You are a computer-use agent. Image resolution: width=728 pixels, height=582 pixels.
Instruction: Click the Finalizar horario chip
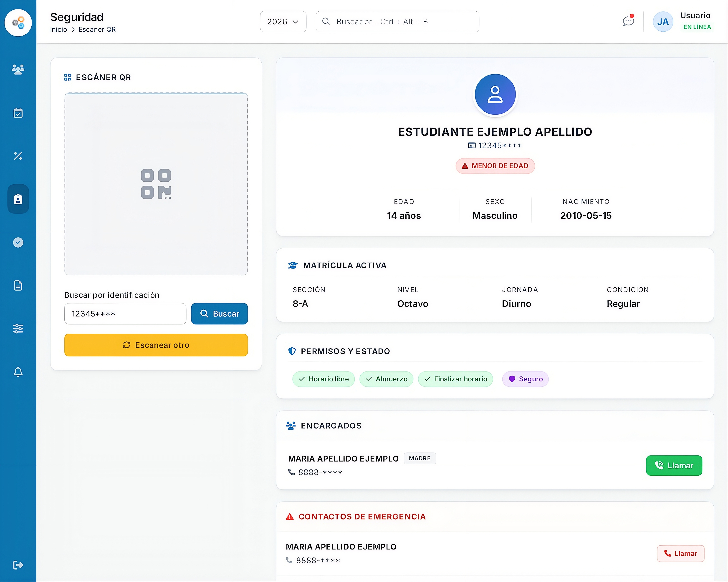pyautogui.click(x=455, y=379)
